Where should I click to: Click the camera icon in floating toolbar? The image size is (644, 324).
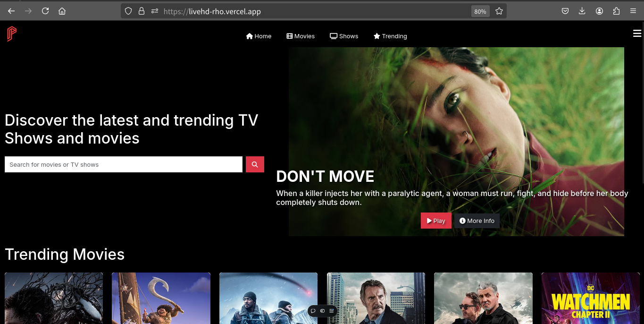[322, 311]
